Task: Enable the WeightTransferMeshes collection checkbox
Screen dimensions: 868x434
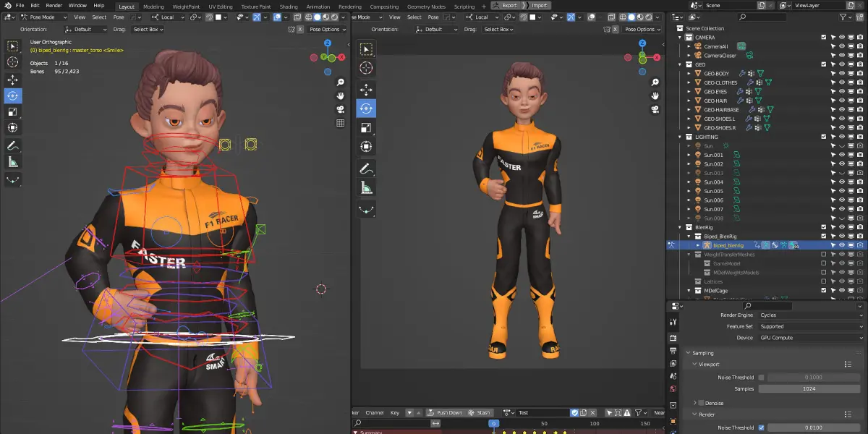Action: click(x=824, y=254)
